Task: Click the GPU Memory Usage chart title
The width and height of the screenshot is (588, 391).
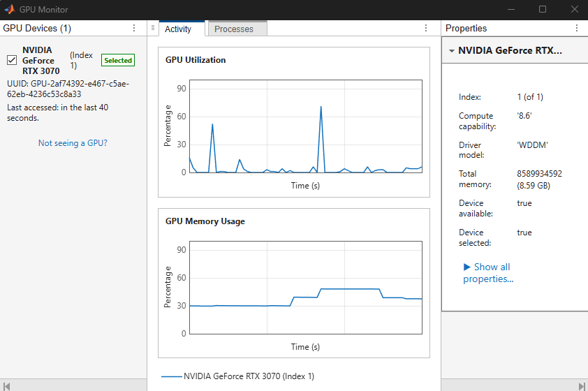Action: click(x=205, y=221)
